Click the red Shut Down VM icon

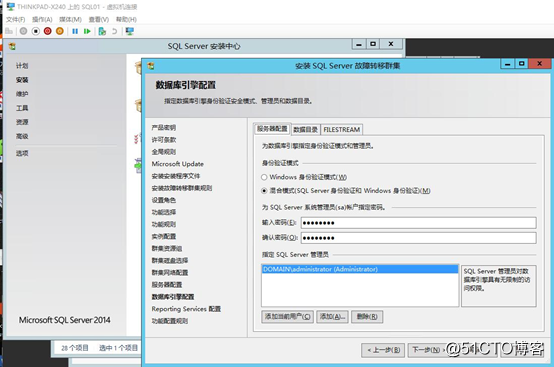point(48,31)
